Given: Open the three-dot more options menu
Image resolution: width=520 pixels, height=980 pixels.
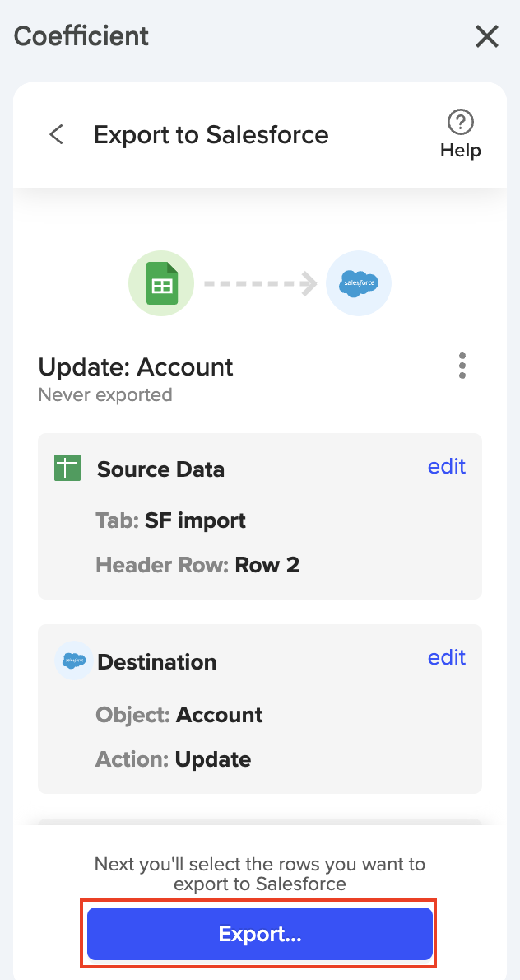Looking at the screenshot, I should (x=462, y=366).
